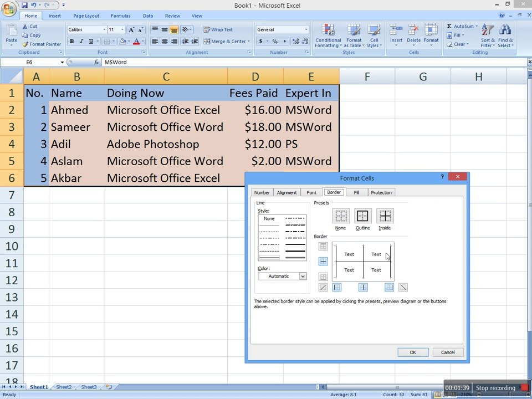The width and height of the screenshot is (532, 399).
Task: Open General number format dropdown
Action: 306,29
